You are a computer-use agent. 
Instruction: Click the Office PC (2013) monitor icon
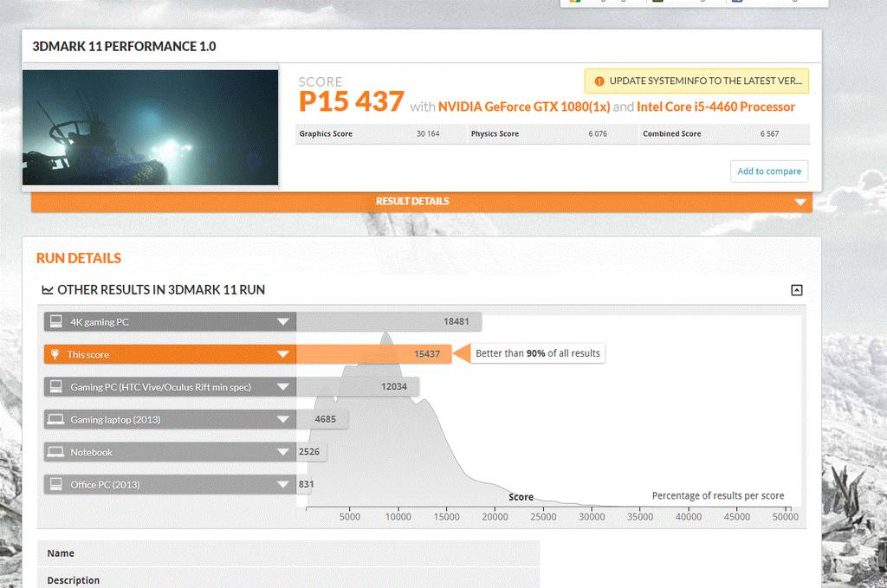(56, 484)
